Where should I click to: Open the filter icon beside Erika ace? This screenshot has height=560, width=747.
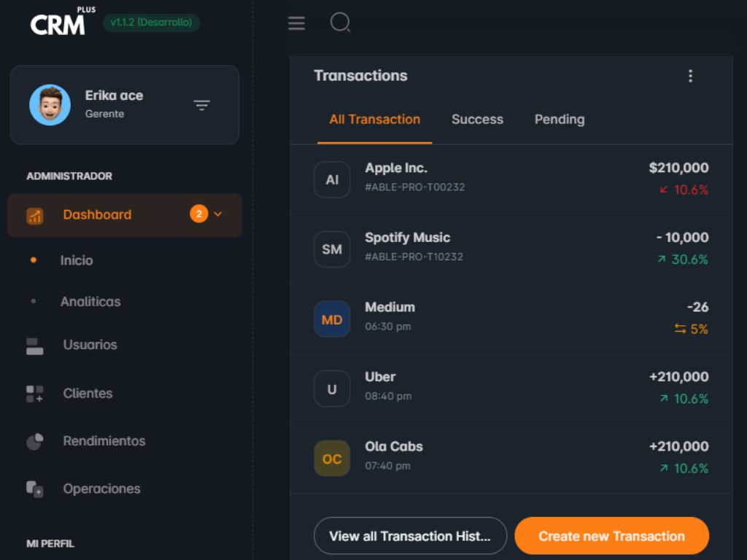[x=201, y=105]
